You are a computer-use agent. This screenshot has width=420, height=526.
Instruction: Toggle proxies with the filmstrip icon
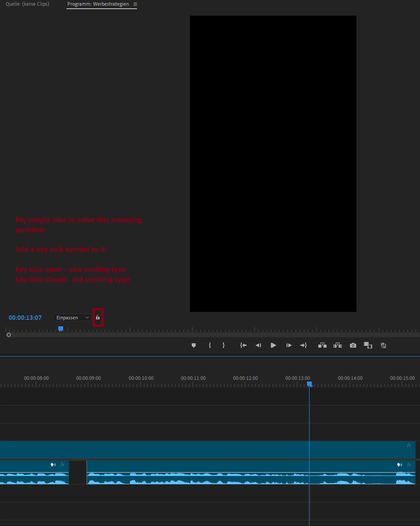(x=368, y=345)
